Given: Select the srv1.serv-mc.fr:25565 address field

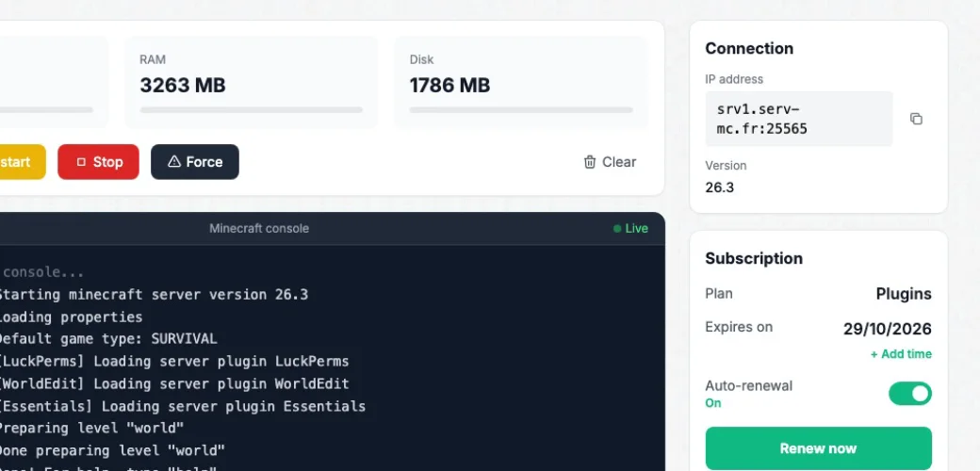Looking at the screenshot, I should click(x=799, y=119).
